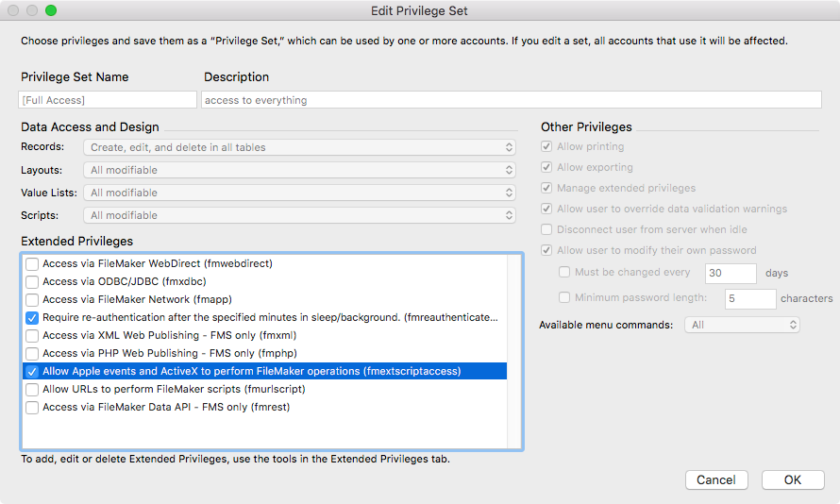
Task: Uncheck Require re-authentication (fmreauthenticate) checkbox
Action: 32,318
